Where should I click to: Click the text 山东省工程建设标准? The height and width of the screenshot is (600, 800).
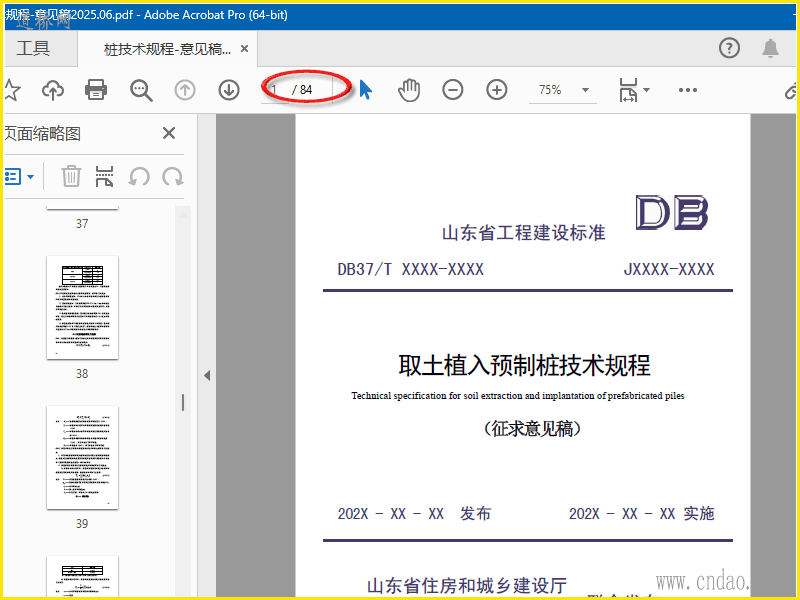(523, 233)
